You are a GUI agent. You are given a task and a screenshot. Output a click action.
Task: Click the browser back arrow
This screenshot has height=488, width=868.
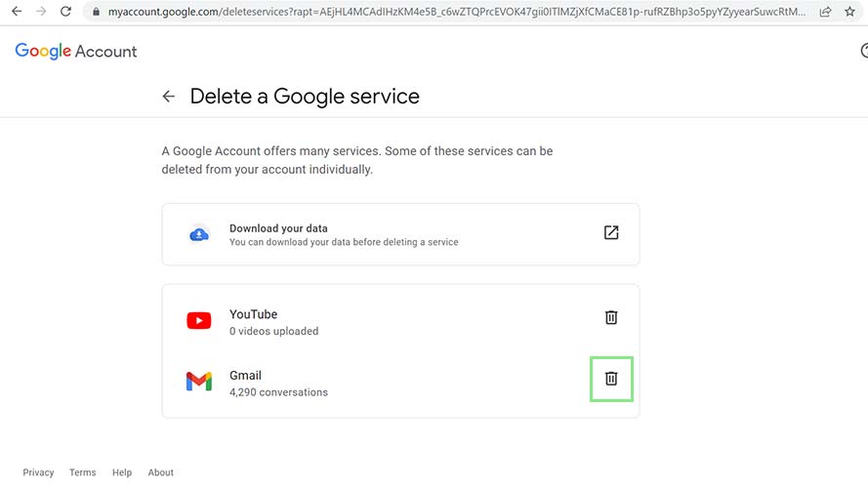point(17,11)
